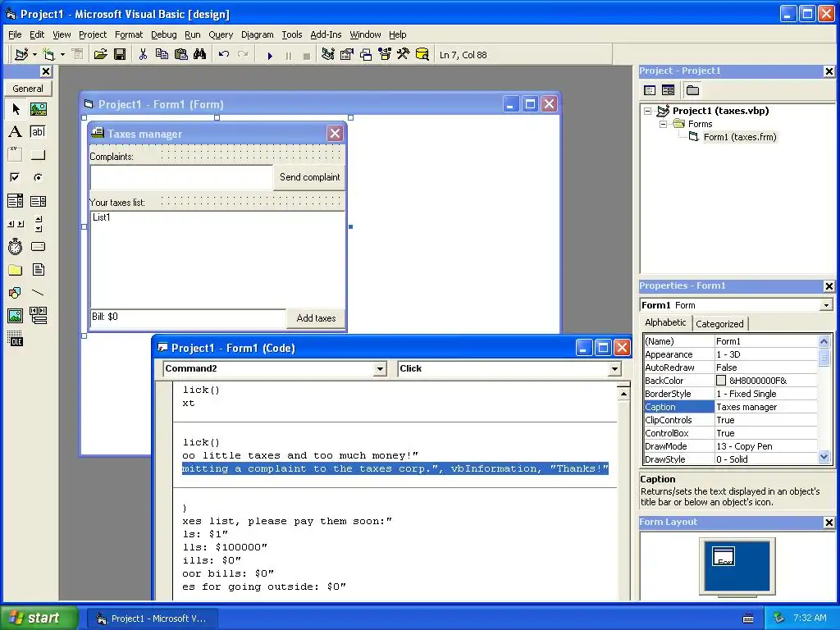Select the Timer control tool
This screenshot has height=630, width=840.
[16, 246]
